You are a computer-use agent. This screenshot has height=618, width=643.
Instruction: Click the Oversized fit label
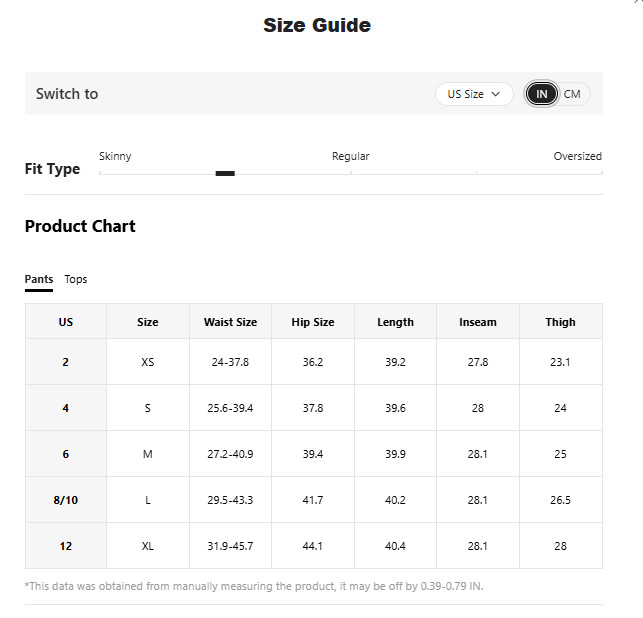577,156
